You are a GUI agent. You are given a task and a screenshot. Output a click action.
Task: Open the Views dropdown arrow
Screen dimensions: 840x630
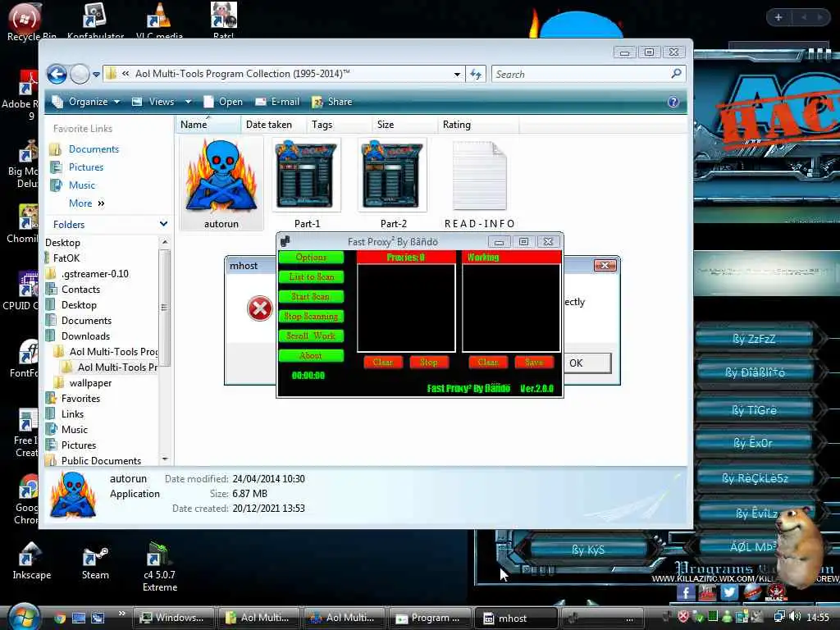point(188,102)
